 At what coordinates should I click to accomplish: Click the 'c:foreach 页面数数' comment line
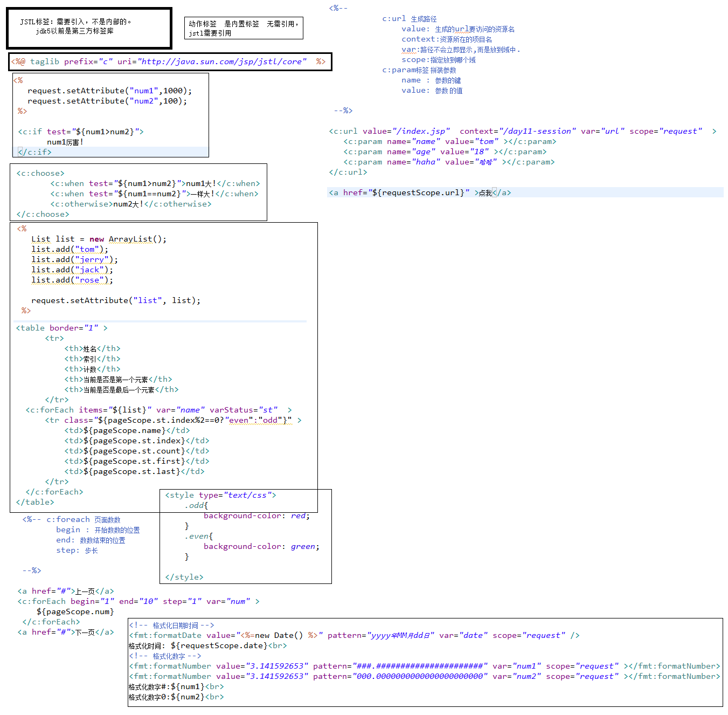click(x=71, y=520)
